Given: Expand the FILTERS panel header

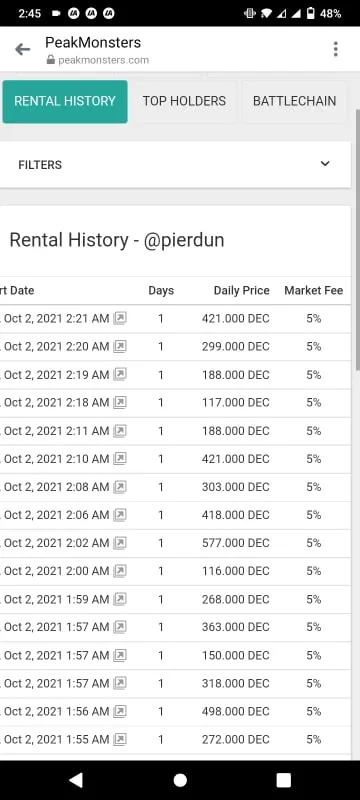Looking at the screenshot, I should coord(175,165).
